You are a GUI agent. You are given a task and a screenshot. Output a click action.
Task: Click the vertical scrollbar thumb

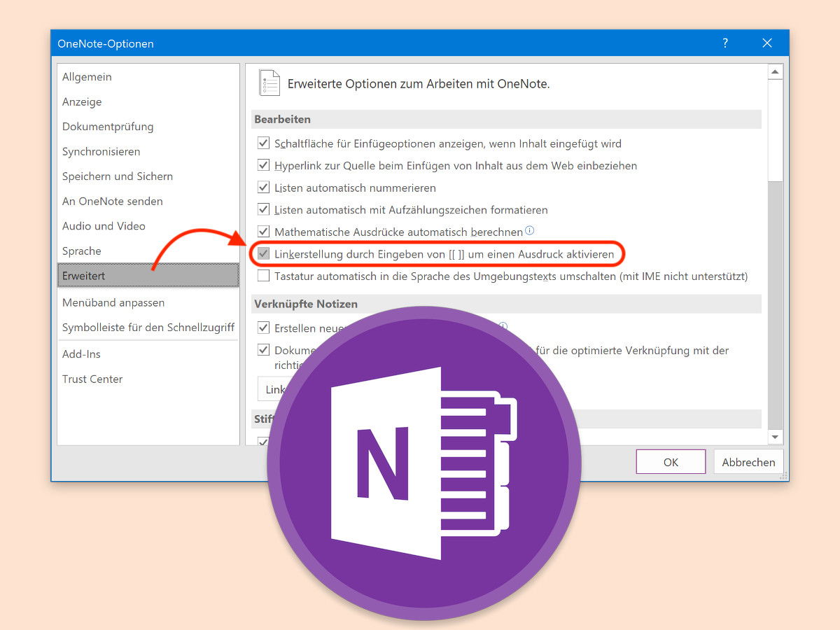[x=775, y=131]
